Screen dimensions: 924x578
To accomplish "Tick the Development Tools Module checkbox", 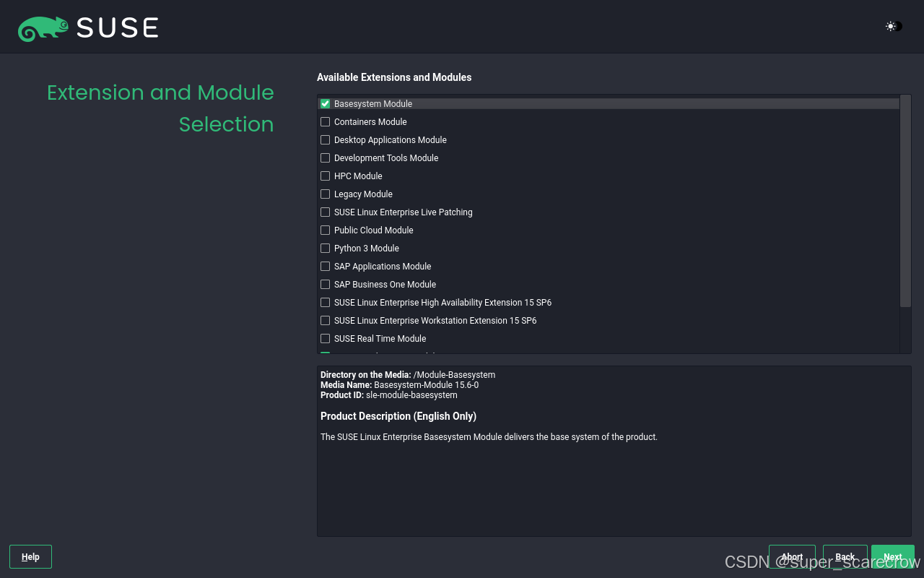I will click(325, 158).
